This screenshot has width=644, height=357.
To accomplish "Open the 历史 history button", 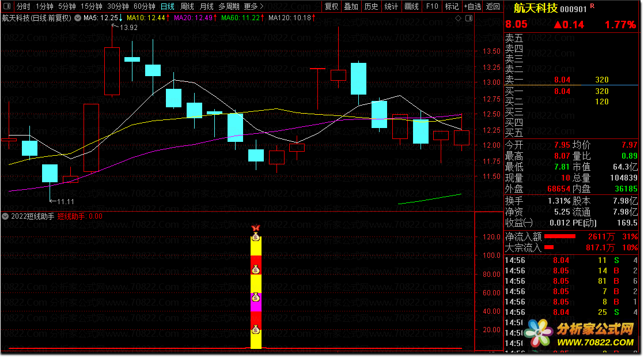I will point(371,6).
